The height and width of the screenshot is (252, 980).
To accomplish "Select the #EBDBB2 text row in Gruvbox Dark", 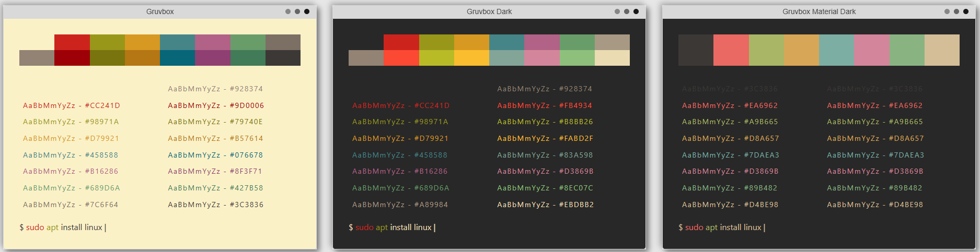I will coord(546,205).
